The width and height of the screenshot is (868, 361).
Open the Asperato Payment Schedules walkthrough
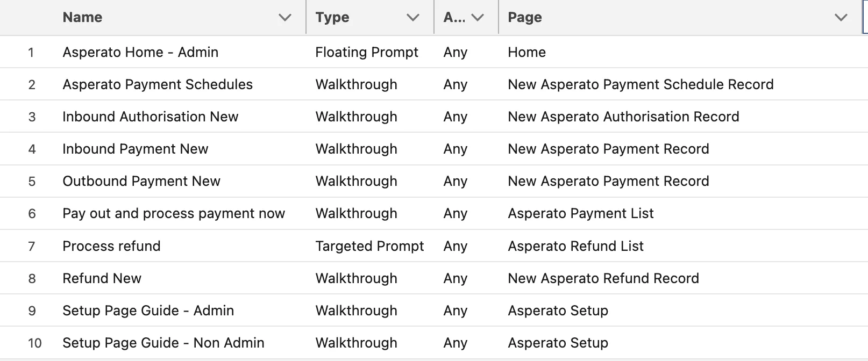pos(158,84)
